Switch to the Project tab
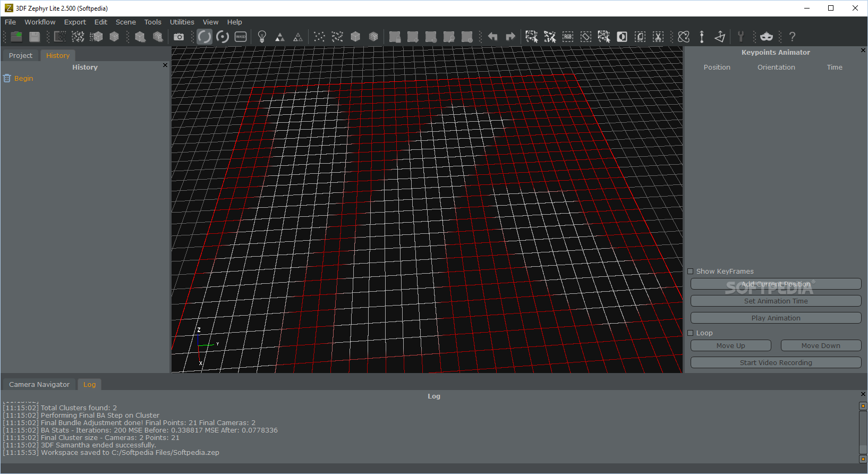 point(21,55)
